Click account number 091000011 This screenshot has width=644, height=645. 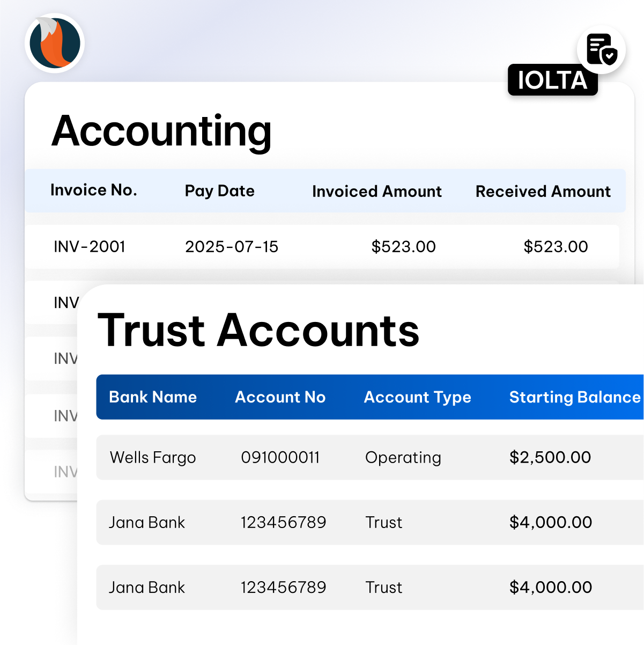[280, 458]
